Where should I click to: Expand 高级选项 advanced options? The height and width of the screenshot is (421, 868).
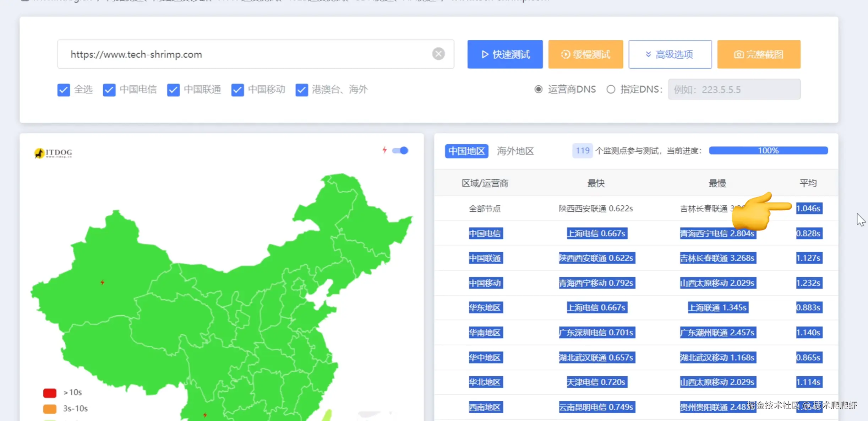(x=670, y=54)
